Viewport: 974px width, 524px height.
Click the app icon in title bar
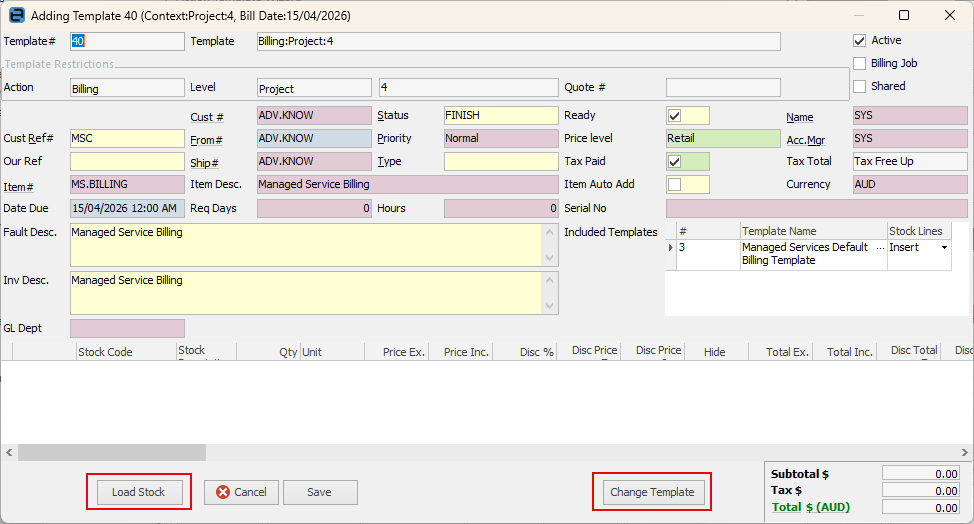[17, 15]
